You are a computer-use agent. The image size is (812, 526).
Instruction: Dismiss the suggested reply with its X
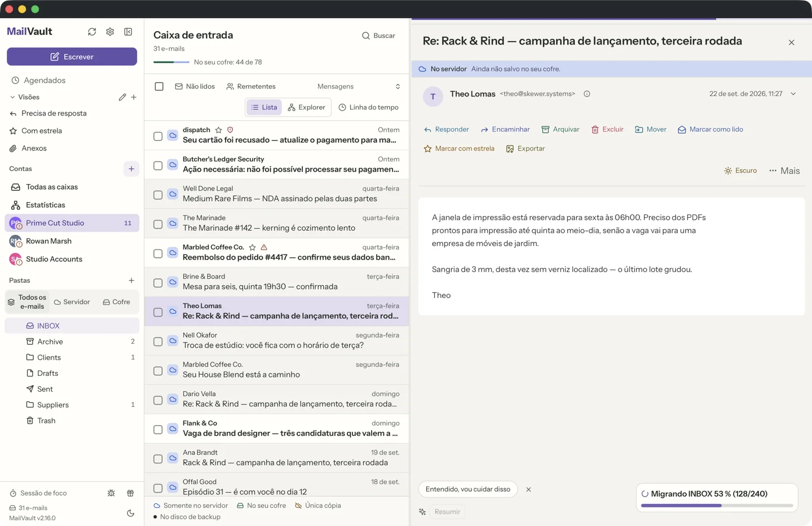(528, 489)
